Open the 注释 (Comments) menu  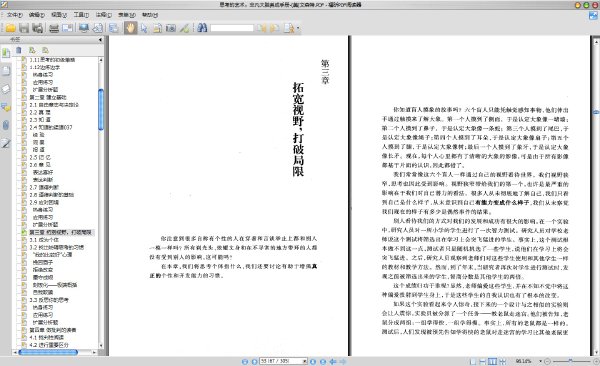click(104, 15)
